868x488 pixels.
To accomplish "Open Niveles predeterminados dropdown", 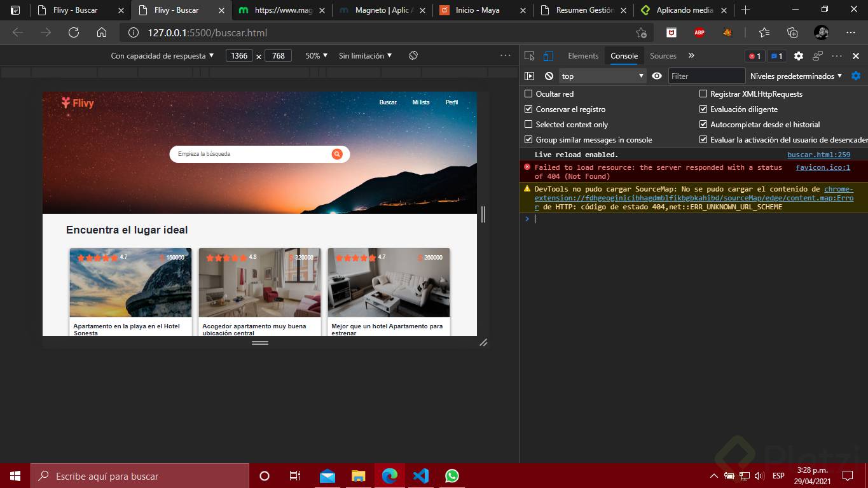I will click(796, 76).
